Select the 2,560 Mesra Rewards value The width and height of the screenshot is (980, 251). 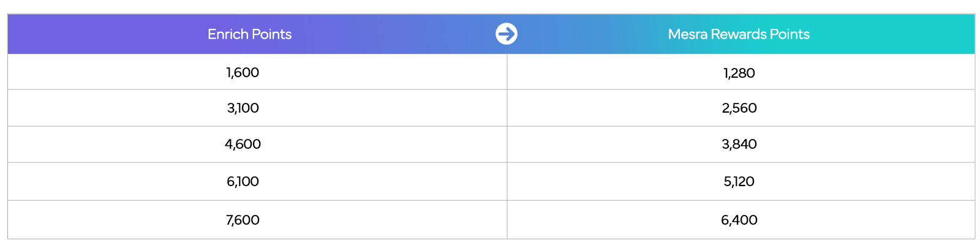coord(739,108)
